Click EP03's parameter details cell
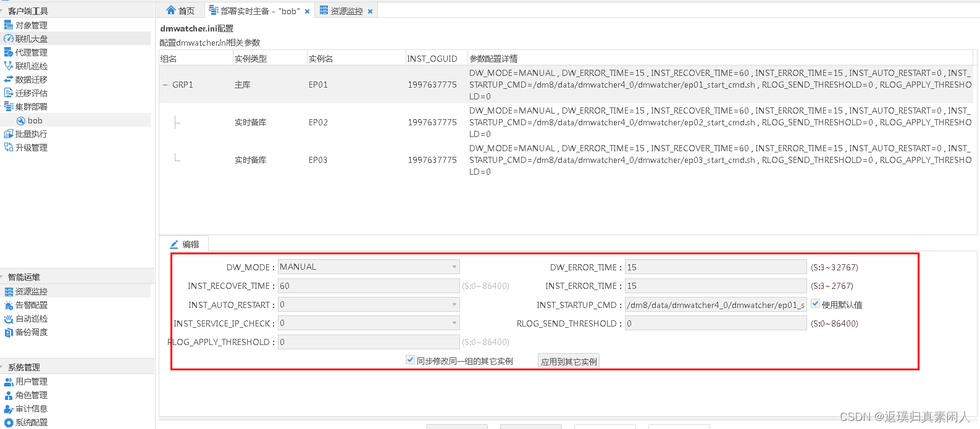 [720, 160]
